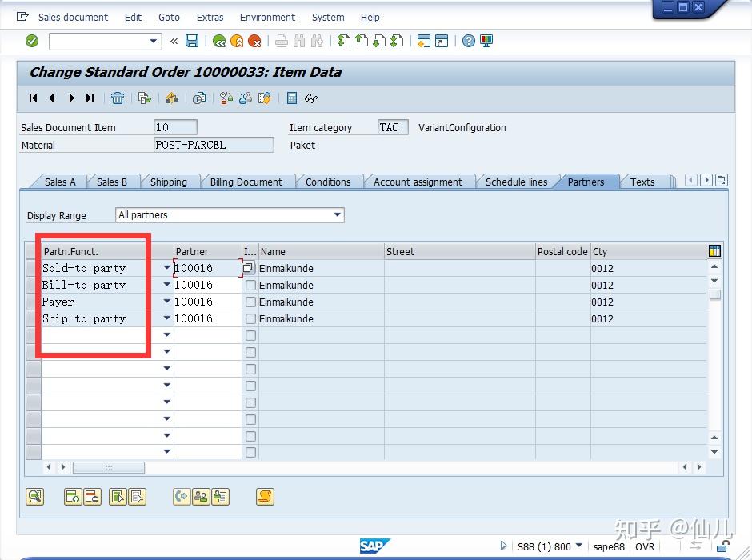
Task: Tick the checkbox in Ship-to party row
Action: tap(251, 319)
